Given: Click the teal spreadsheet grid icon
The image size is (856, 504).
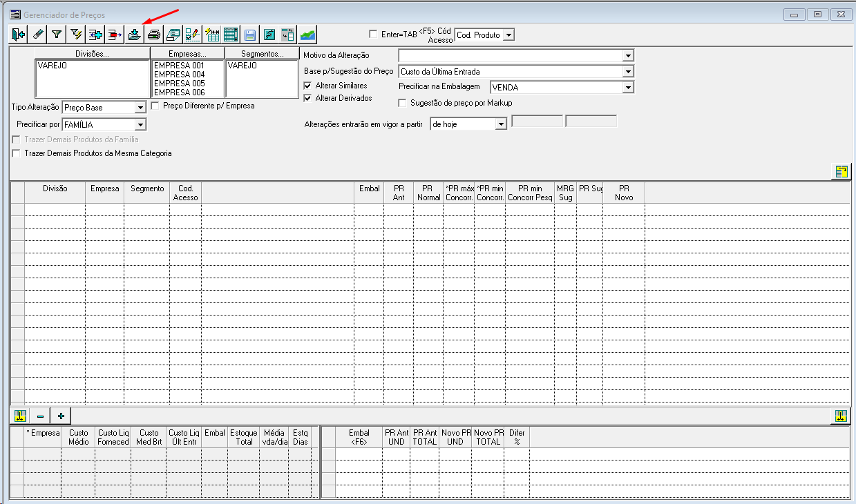Looking at the screenshot, I should tap(231, 34).
